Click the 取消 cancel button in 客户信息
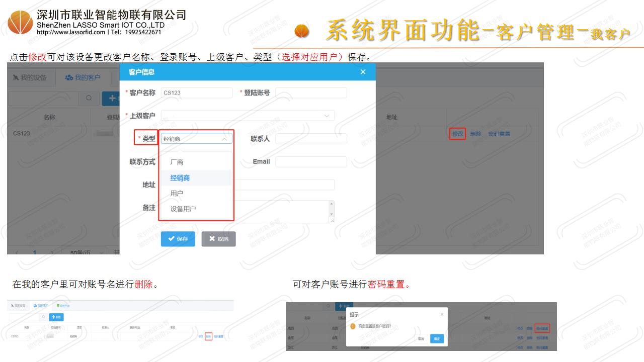Viewport: 644px width, 362px height. coord(218,239)
